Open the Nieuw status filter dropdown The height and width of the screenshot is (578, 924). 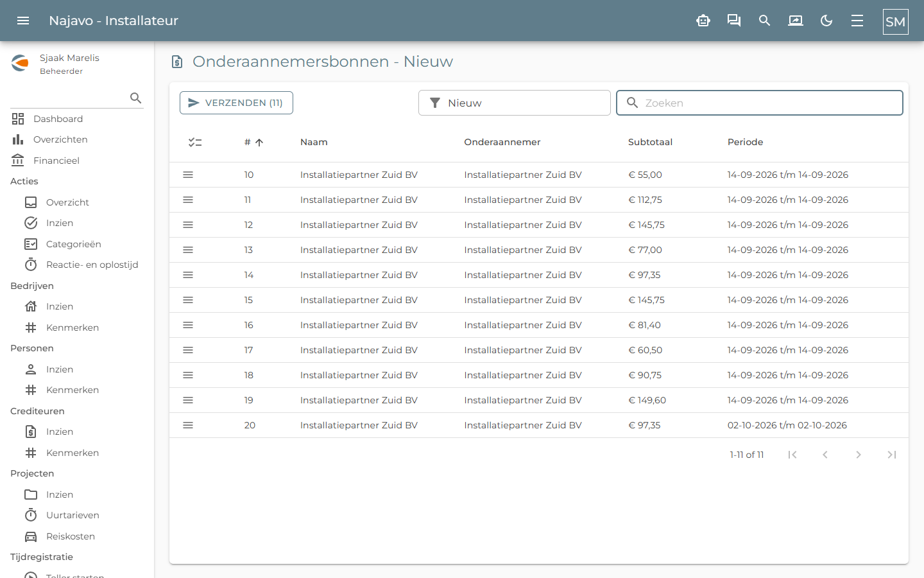pyautogui.click(x=514, y=103)
